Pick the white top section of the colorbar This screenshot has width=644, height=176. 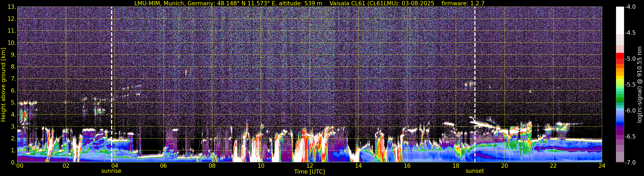[x=620, y=20]
